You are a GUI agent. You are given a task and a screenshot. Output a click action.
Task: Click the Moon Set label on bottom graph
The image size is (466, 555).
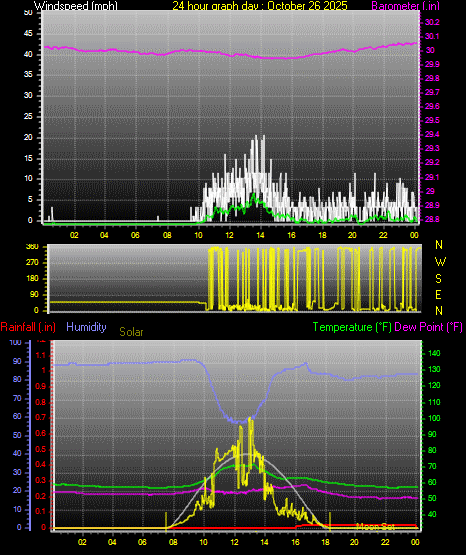(376, 527)
